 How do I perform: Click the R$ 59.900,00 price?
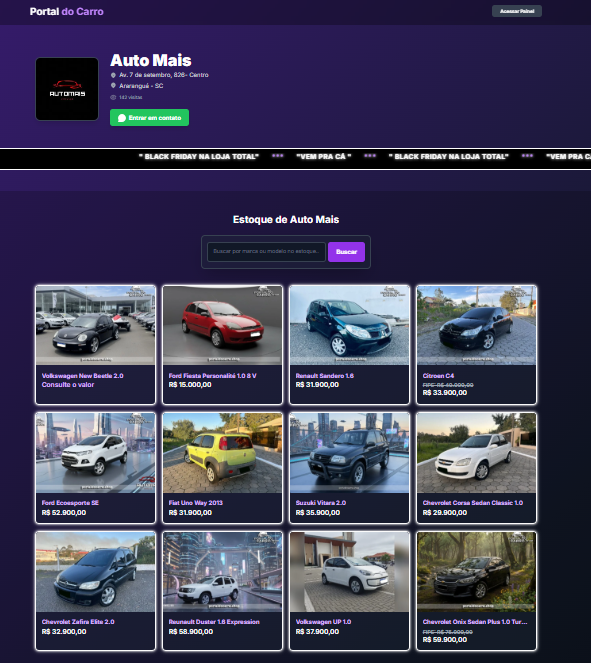[x=445, y=640]
